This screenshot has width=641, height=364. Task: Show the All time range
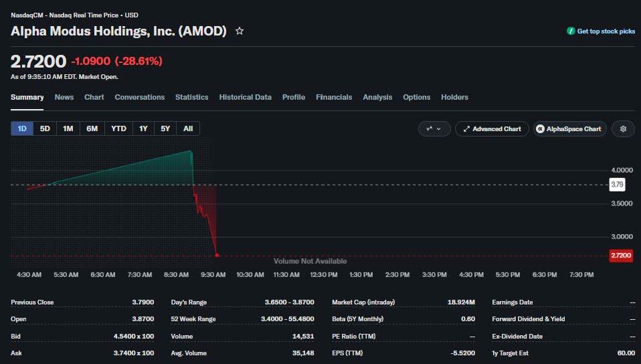coord(188,128)
